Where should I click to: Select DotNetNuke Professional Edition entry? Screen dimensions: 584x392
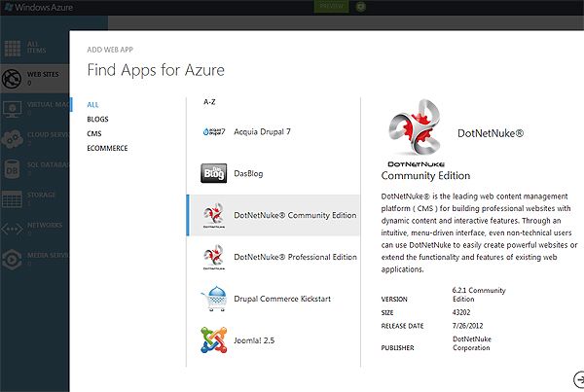(x=274, y=257)
